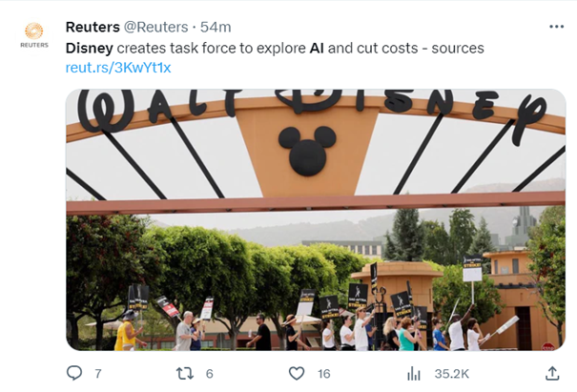Open the view analytics bar chart icon
Image resolution: width=577 pixels, height=392 pixels.
(414, 374)
